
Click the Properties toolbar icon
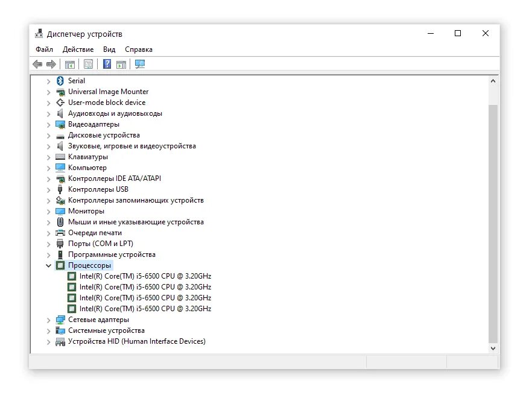(88, 64)
